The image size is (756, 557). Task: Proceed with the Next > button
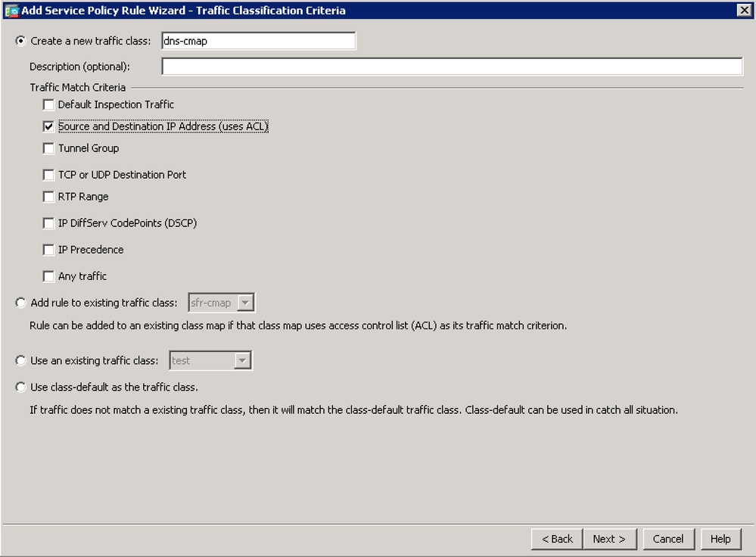pos(609,539)
